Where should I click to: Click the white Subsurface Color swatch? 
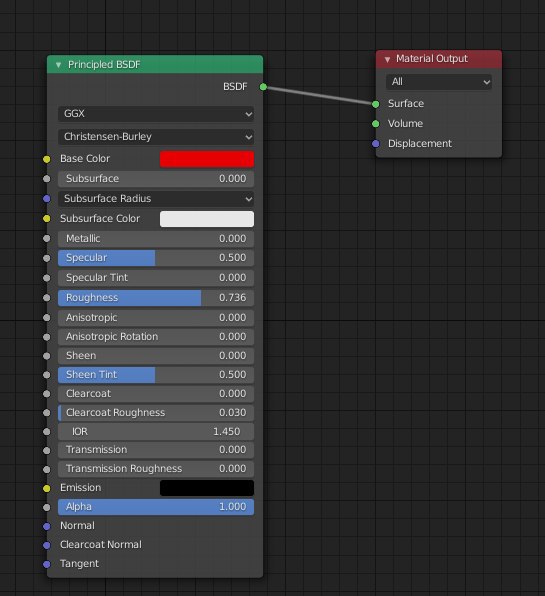tap(207, 219)
